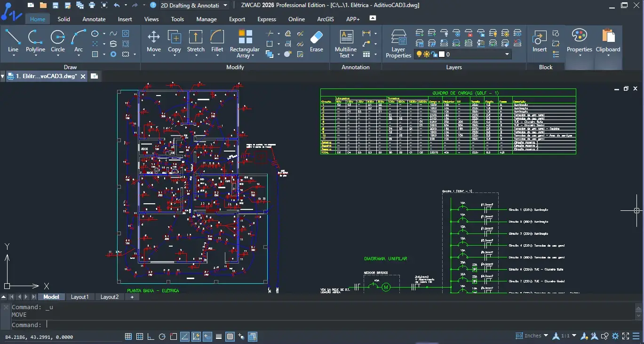
Task: Toggle Transparency display in status bar
Action: [x=230, y=336]
